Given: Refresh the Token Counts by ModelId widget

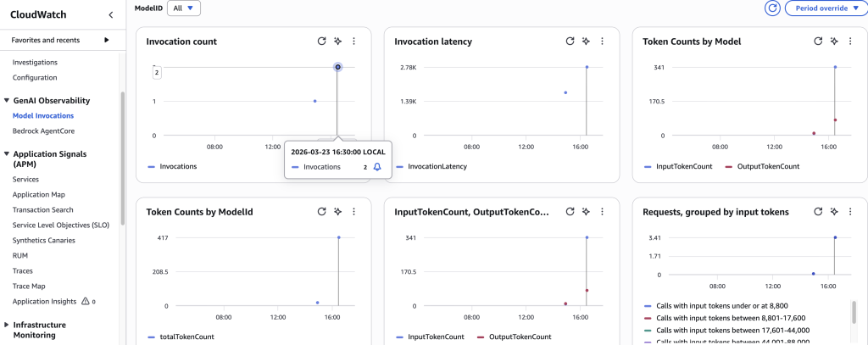Looking at the screenshot, I should pyautogui.click(x=321, y=211).
